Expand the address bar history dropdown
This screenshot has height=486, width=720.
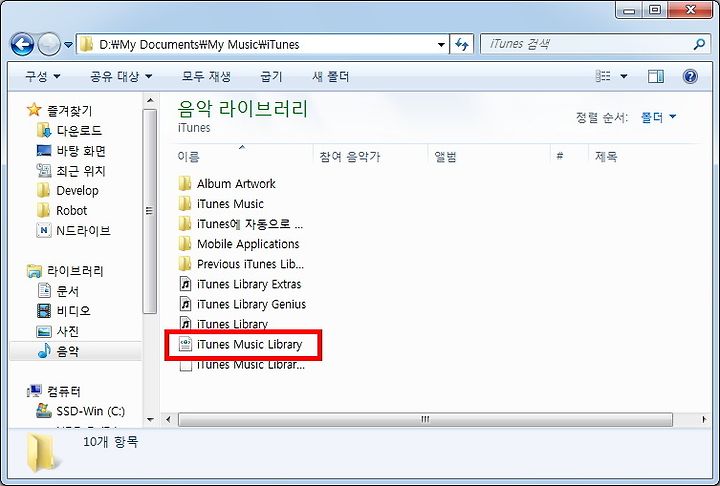point(441,45)
